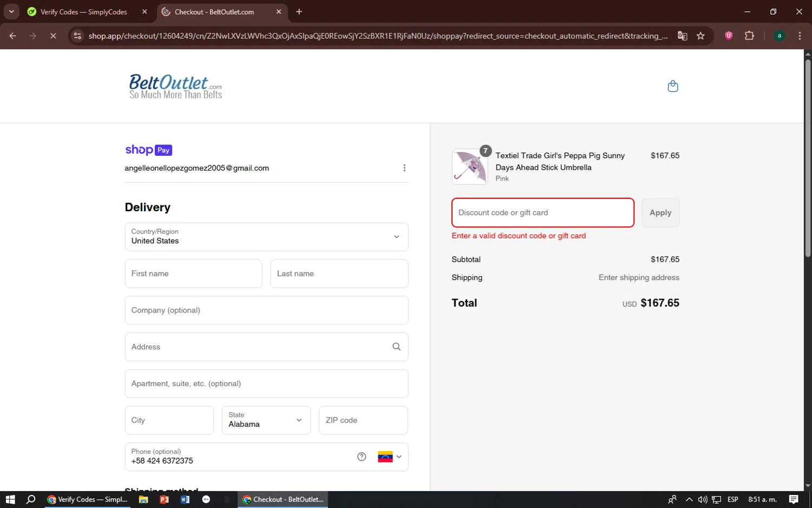Click the account email angelleonellopezgomez2005@gmail.com
This screenshot has height=508, width=812.
pyautogui.click(x=197, y=168)
